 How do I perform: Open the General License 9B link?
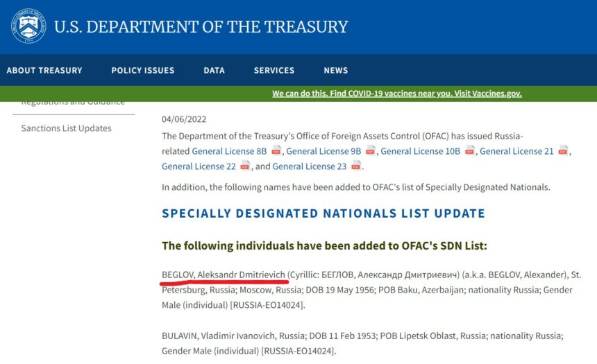coord(323,151)
